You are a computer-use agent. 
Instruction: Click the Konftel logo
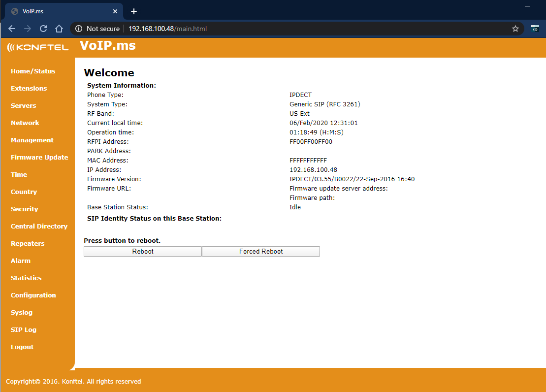tap(38, 47)
